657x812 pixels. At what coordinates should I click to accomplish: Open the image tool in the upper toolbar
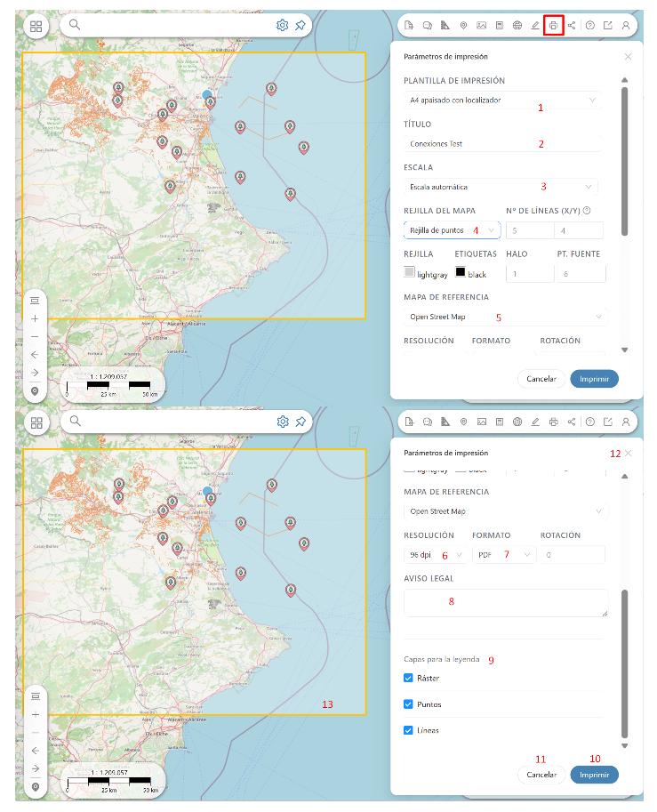point(482,26)
